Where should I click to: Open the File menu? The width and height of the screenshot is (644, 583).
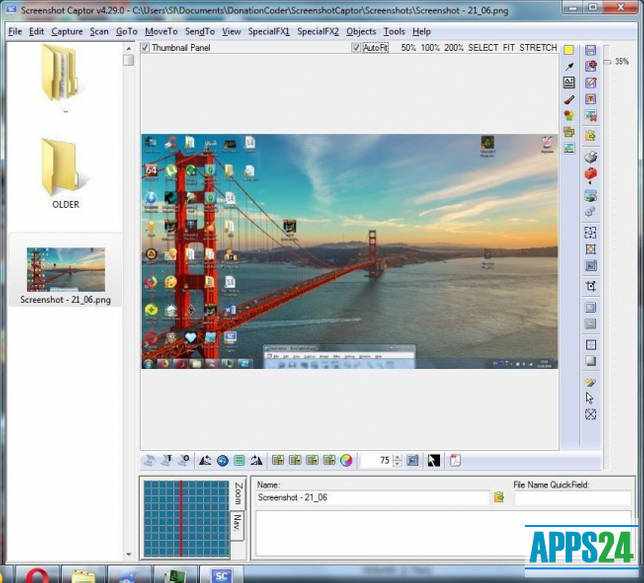pyautogui.click(x=15, y=32)
